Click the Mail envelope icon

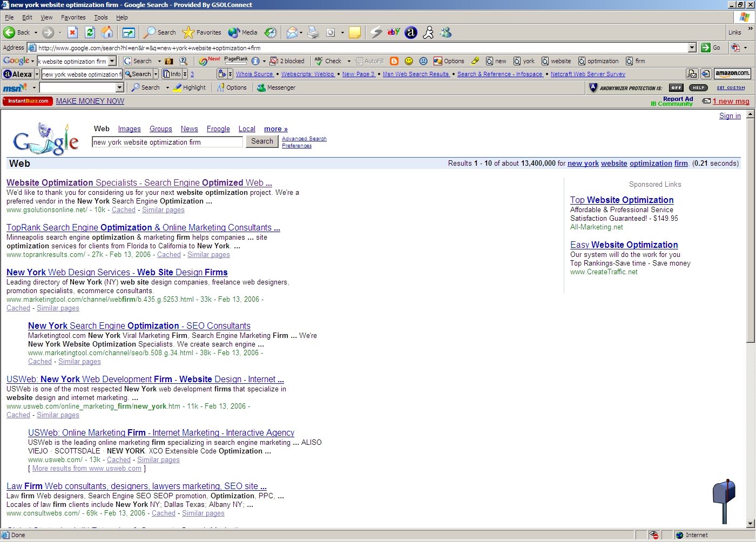(292, 32)
